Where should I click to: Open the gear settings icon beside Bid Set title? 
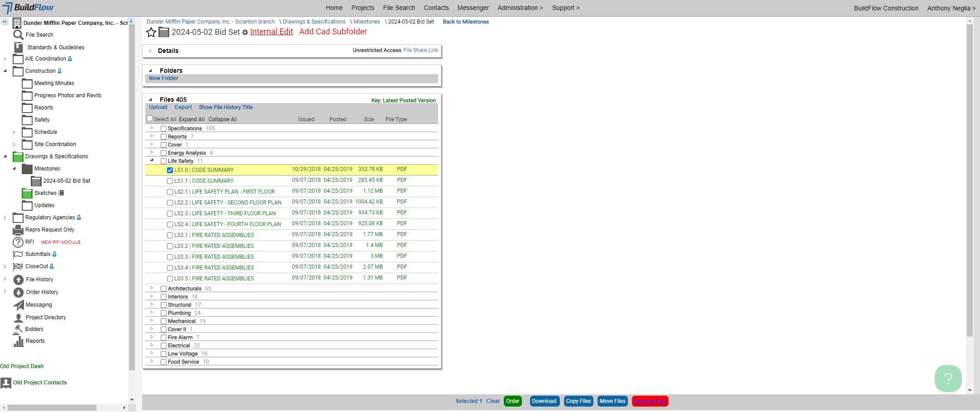click(245, 33)
